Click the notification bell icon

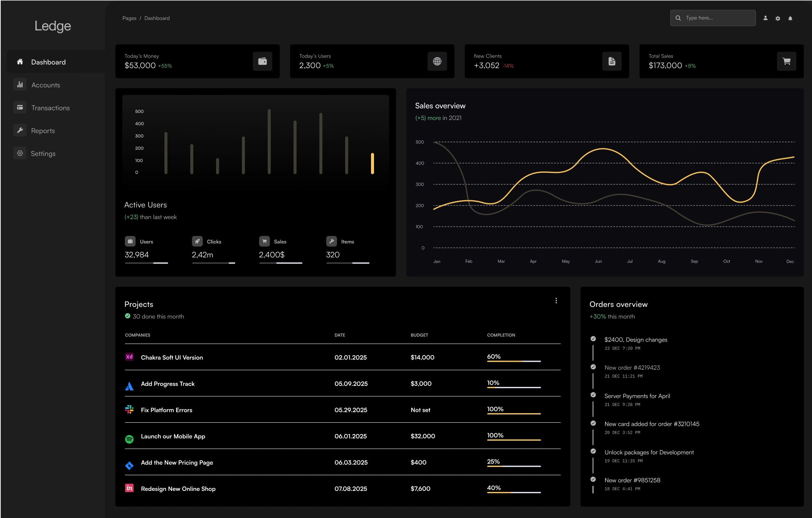click(x=790, y=18)
